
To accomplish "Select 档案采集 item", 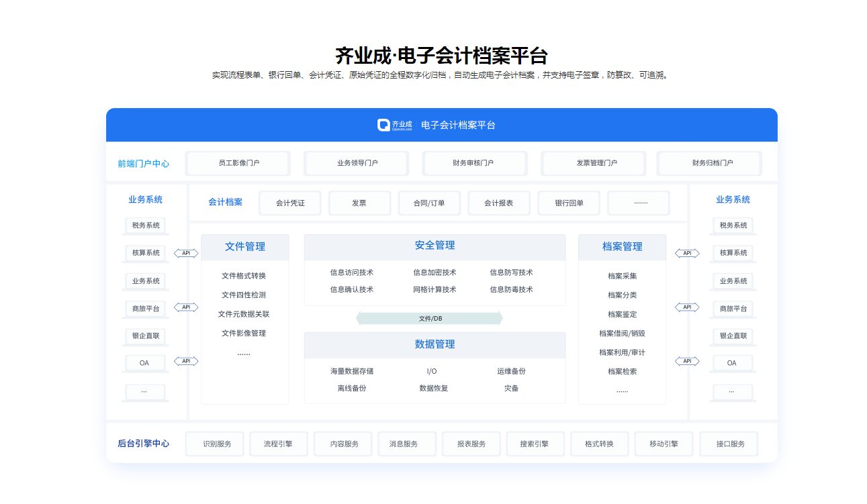I will [x=623, y=276].
